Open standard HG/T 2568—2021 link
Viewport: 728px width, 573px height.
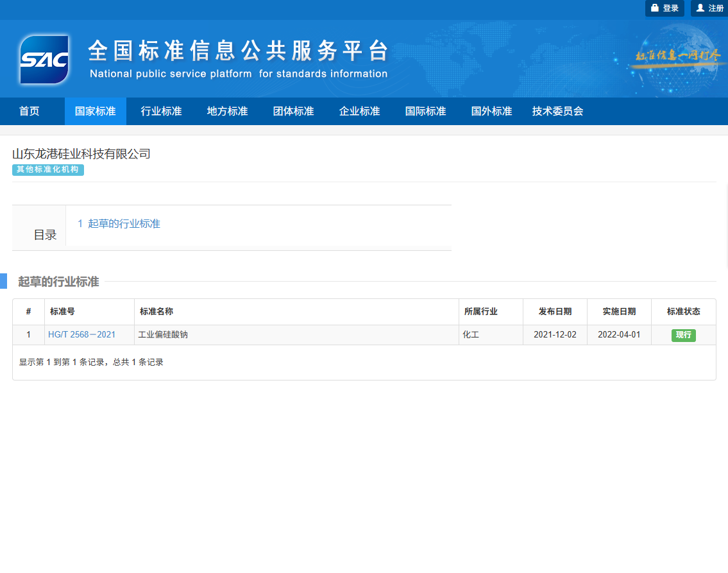click(x=81, y=334)
